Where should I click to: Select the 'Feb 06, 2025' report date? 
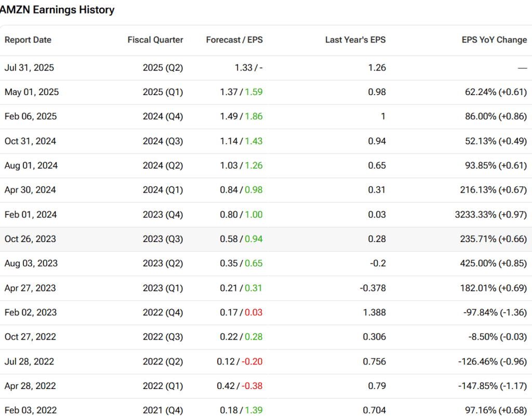pos(31,117)
